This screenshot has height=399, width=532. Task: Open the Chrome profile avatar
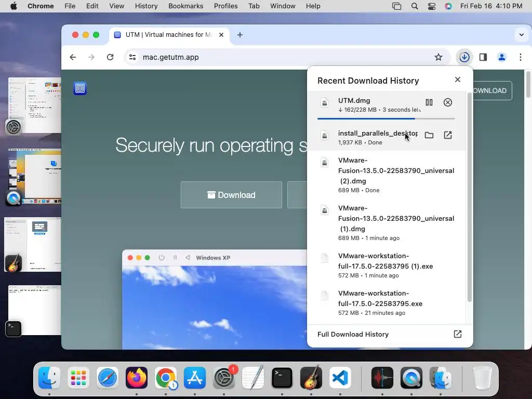tap(501, 57)
